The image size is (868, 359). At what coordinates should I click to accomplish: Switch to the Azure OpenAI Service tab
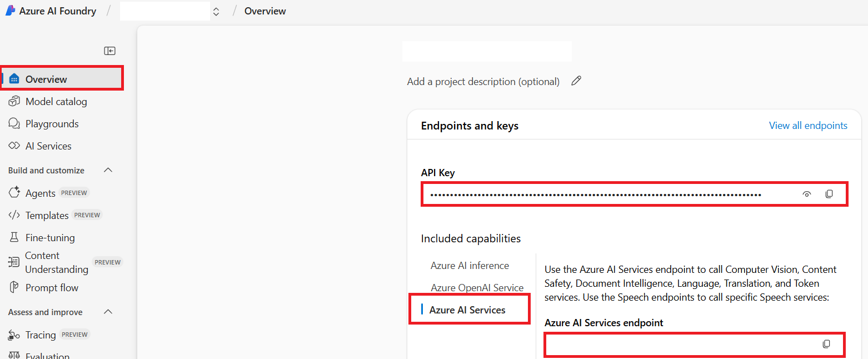tap(477, 287)
